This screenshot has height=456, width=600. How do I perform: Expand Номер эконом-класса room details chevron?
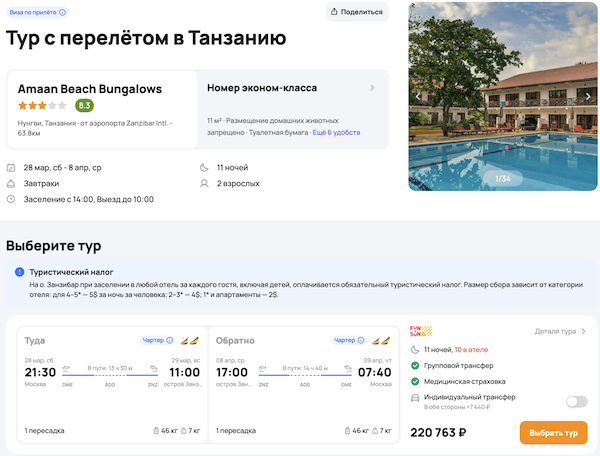(372, 88)
